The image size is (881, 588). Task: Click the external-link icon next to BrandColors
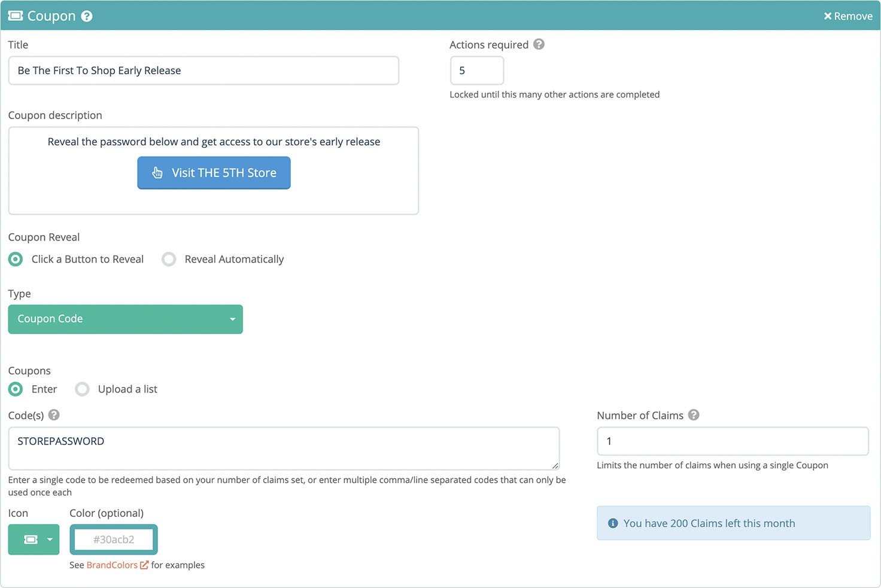(x=144, y=565)
